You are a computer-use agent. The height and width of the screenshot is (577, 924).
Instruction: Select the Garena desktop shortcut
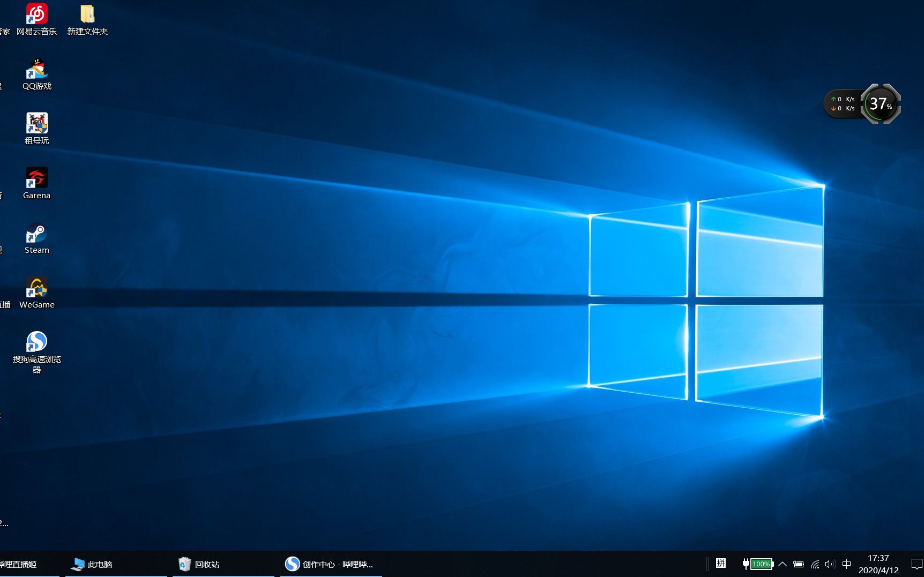tap(36, 183)
